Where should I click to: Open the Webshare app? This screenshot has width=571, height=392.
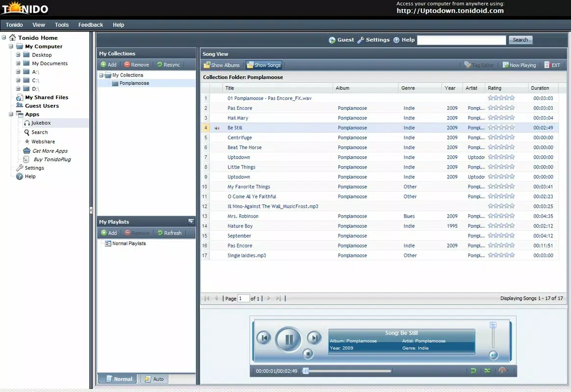coord(39,142)
